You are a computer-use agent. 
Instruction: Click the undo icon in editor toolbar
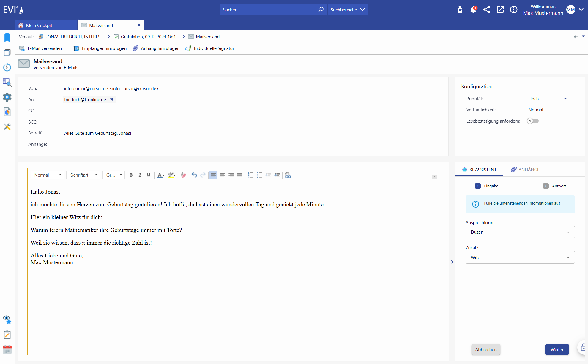pos(194,175)
